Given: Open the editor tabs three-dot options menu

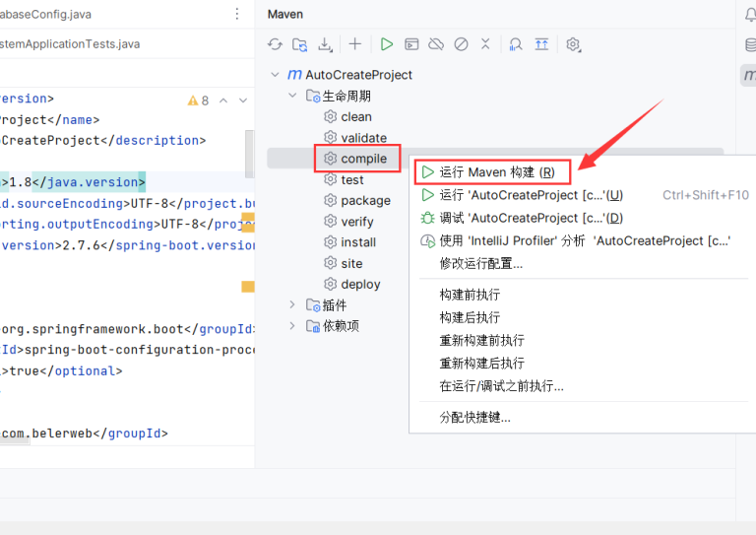Looking at the screenshot, I should click(236, 14).
